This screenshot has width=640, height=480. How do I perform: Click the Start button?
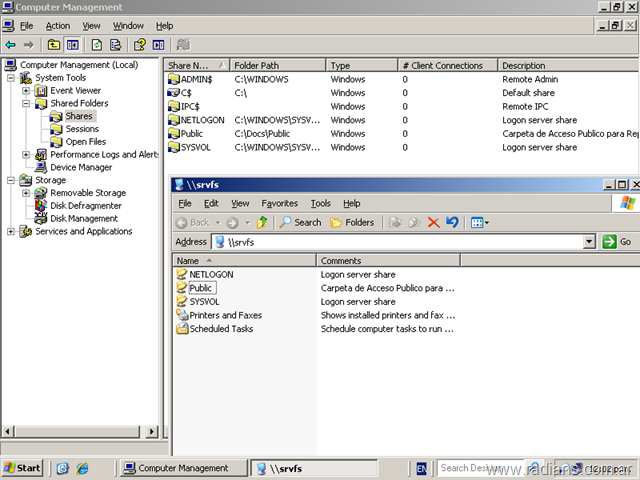click(x=22, y=468)
